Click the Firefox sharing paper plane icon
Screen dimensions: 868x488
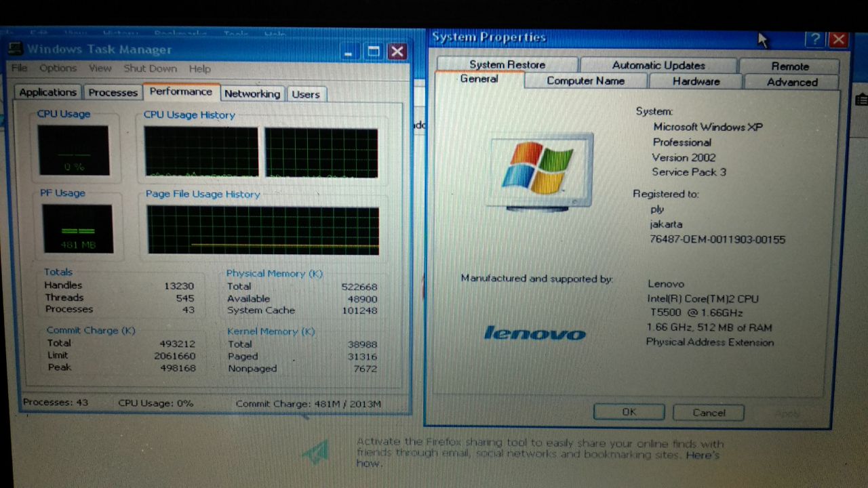click(x=317, y=452)
